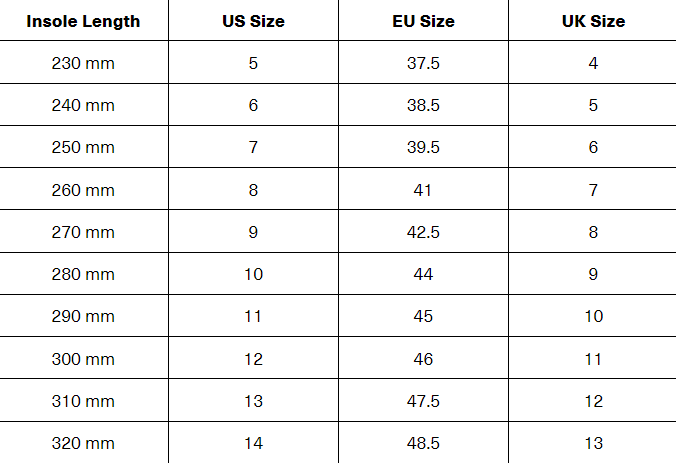Click the EU size 37.5 cell
Viewport: 676px width, 463px height.
[423, 63]
